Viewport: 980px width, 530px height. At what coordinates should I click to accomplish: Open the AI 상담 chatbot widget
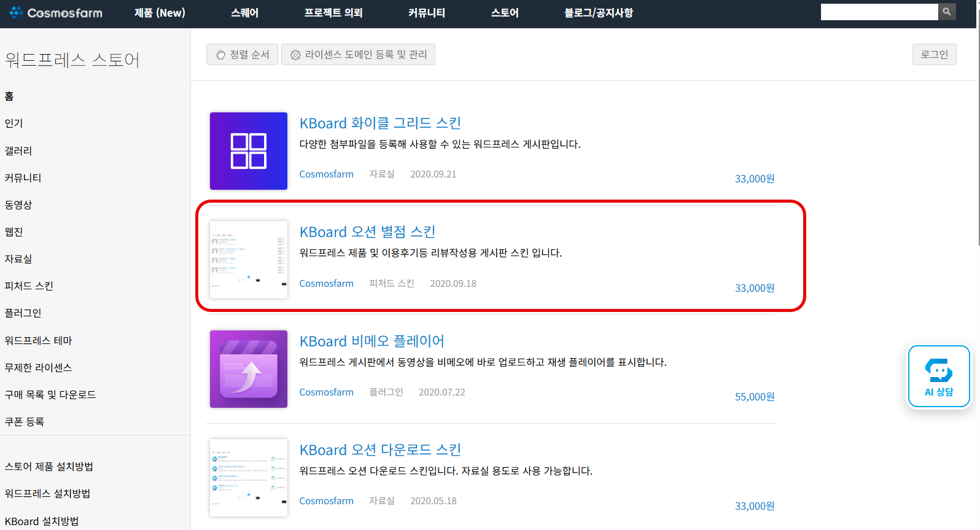[939, 376]
